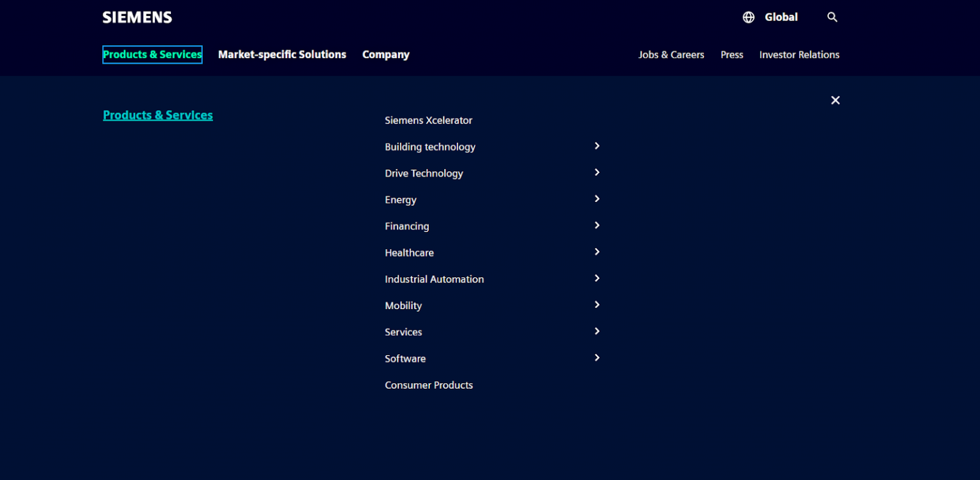
Task: Select Building technology menu entry
Action: click(430, 147)
